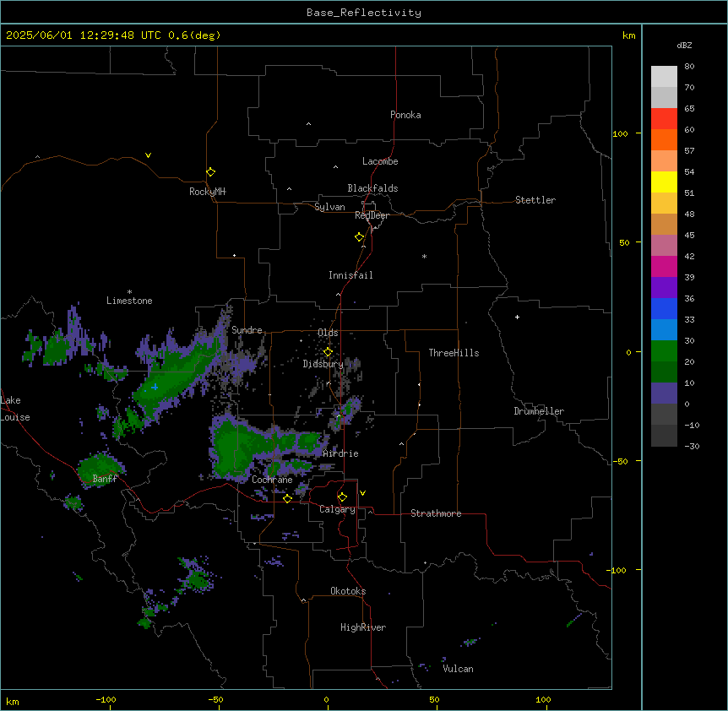Click the 100 tick on the vertical km axis
Screen dimensions: 728x711
[620, 134]
